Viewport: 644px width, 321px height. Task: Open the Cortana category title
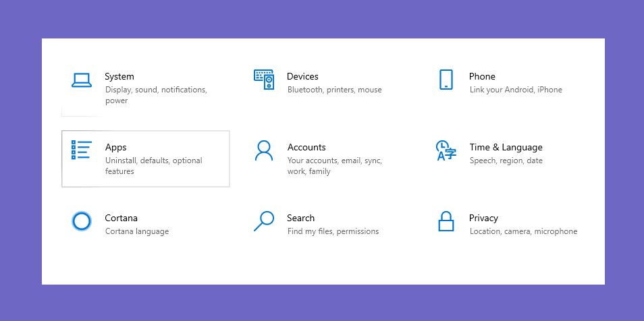coord(121,218)
